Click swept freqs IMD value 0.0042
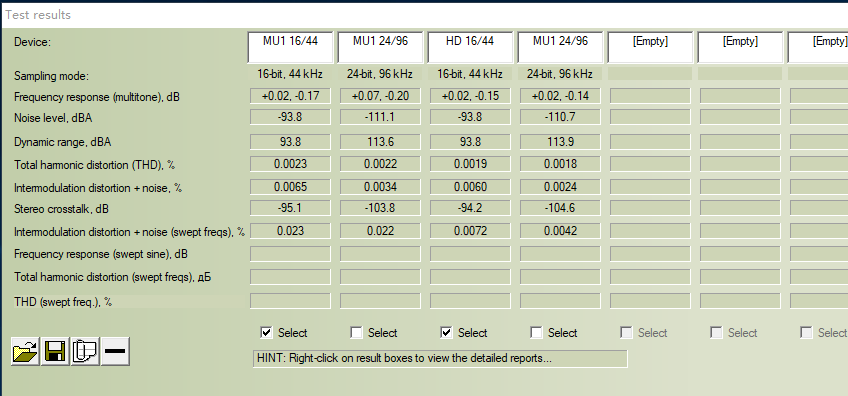Viewport: 848px width, 396px height. [560, 231]
